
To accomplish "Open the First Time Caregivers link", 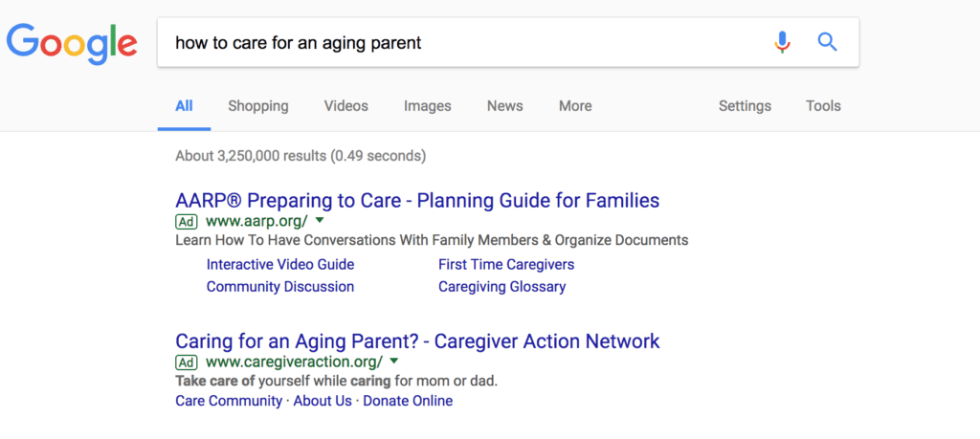I will tap(506, 264).
